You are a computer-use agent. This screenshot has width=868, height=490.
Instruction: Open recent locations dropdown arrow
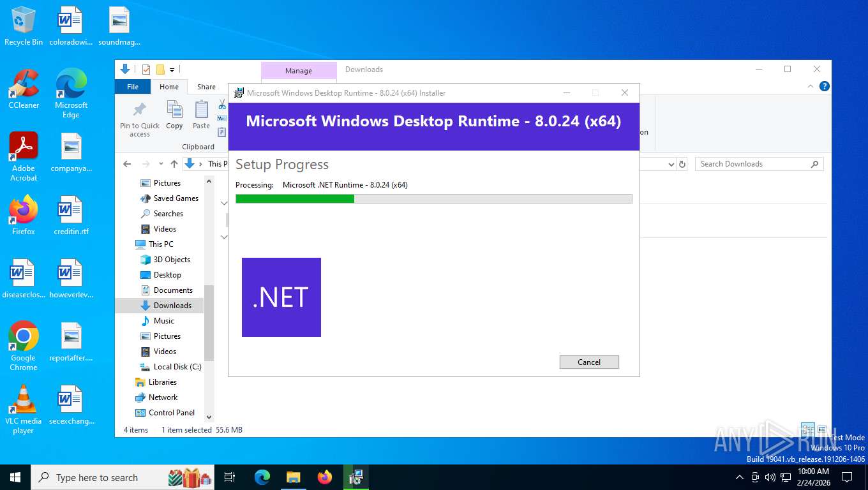tap(161, 164)
